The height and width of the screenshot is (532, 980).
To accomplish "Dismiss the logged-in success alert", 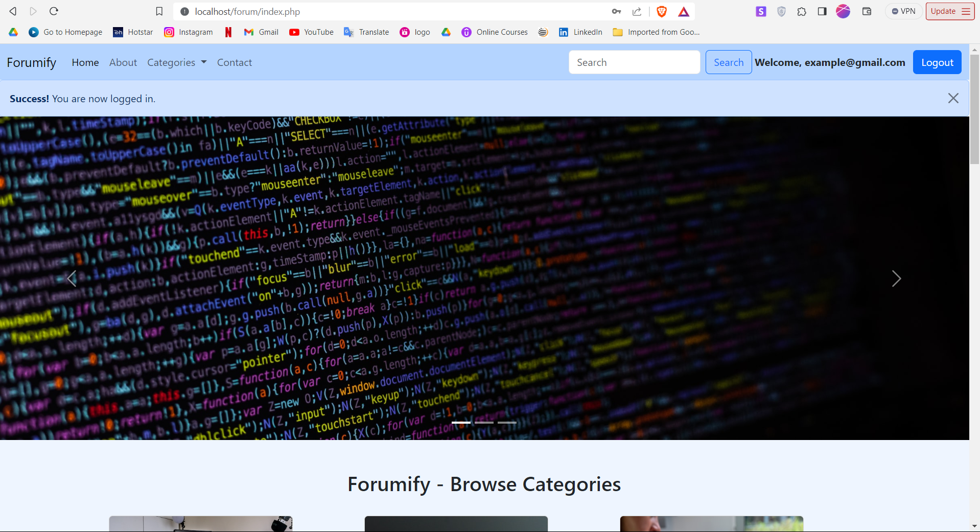I will pos(953,98).
